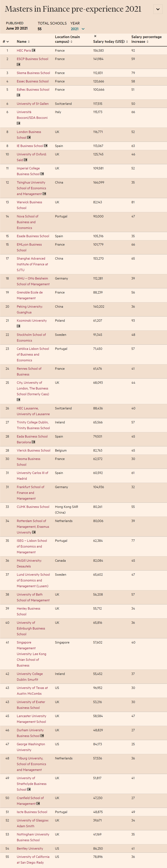167x868 pixels.
Task: Remove the Salary today column with the X
Action: (x=95, y=36)
